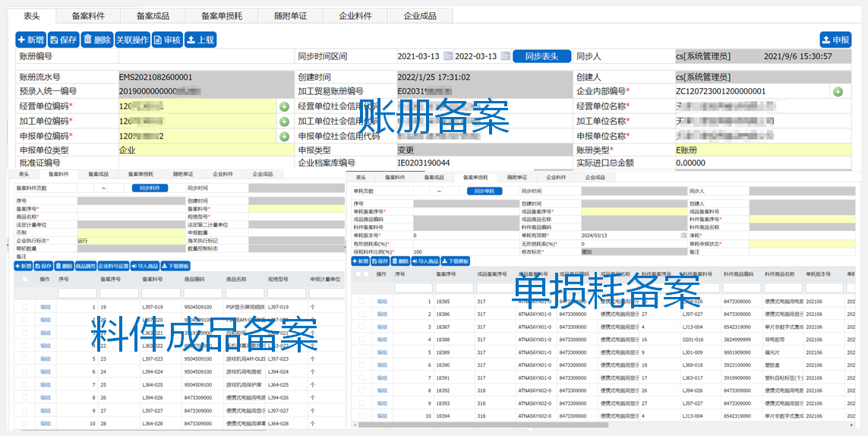Switch to the 备案成品 tab in the top panel
Image resolution: width=868 pixels, height=436 pixels.
pyautogui.click(x=153, y=16)
